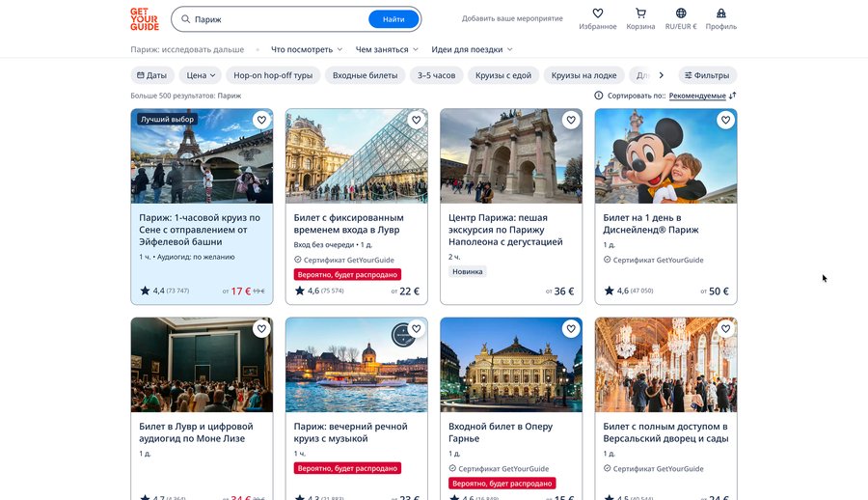Open the Mickey Mouse Disneyland photo
The image size is (868, 500).
[x=665, y=155]
